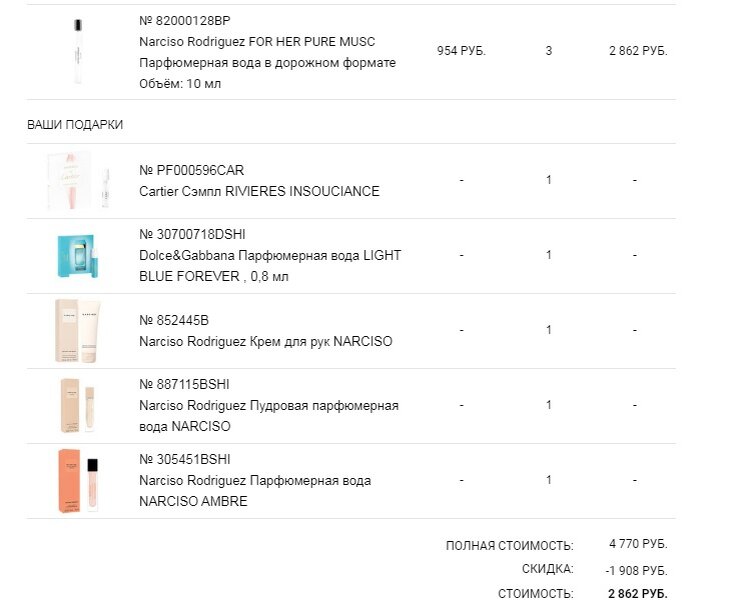Open the Narciso powdery perfume water image
This screenshot has height=616, width=732.
tap(79, 405)
